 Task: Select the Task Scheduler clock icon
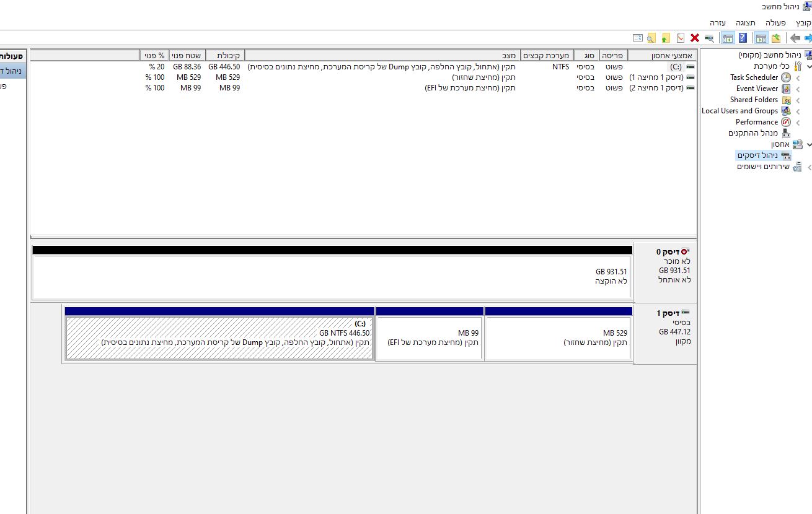pyautogui.click(x=786, y=77)
